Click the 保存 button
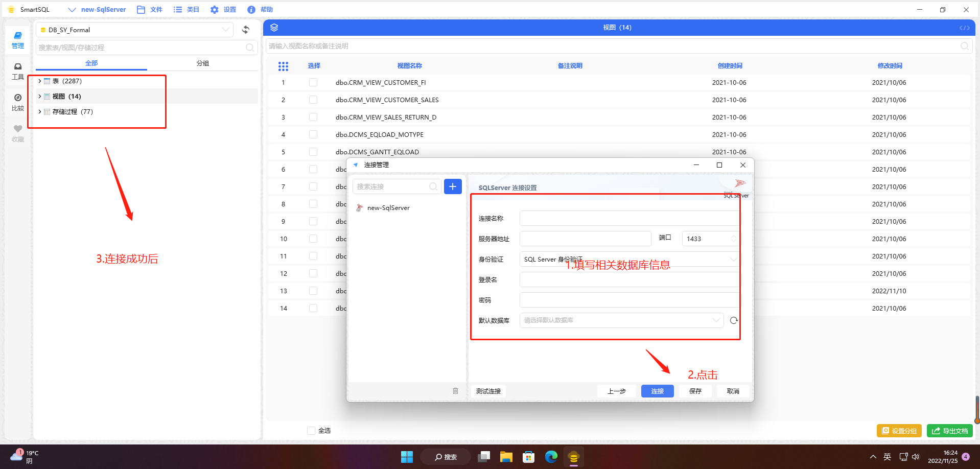 (x=695, y=391)
